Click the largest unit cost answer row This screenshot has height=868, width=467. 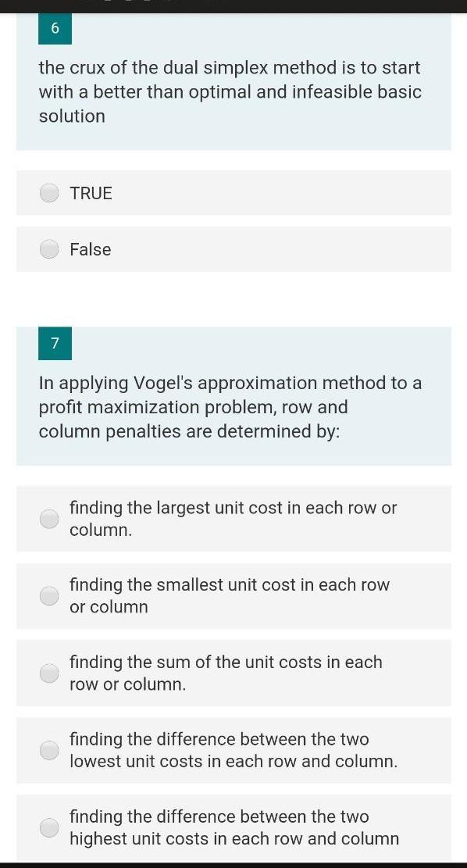point(234,518)
